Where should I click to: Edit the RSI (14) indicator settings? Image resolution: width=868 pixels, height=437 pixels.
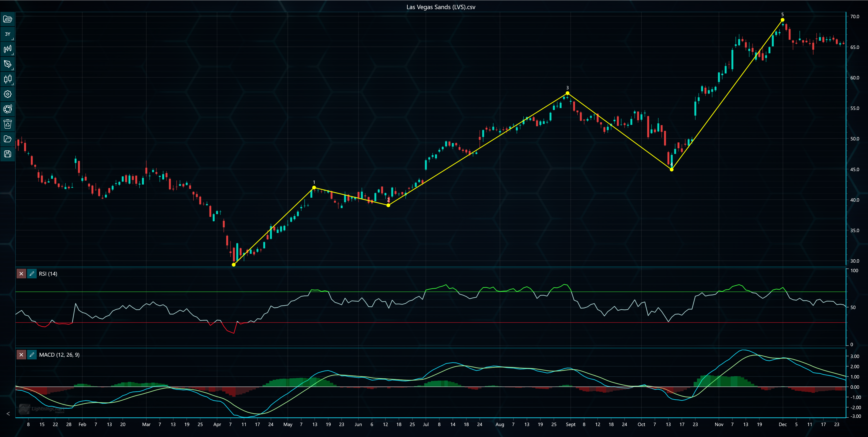coord(32,274)
